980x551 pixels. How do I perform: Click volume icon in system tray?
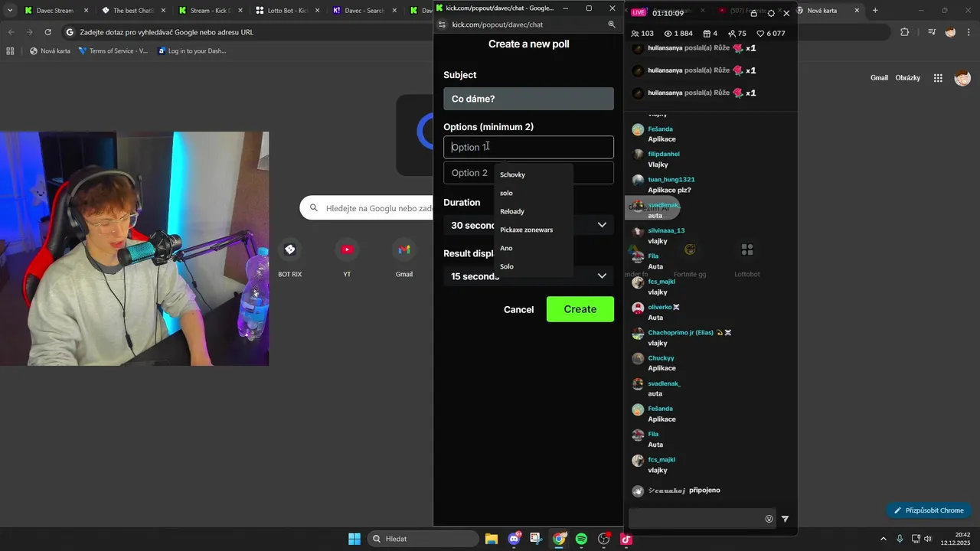928,539
